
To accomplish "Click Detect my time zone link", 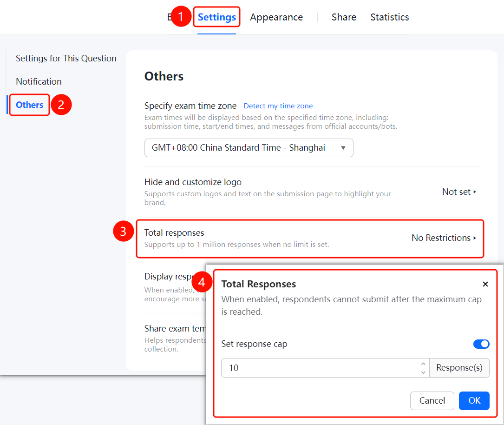I will coord(278,106).
